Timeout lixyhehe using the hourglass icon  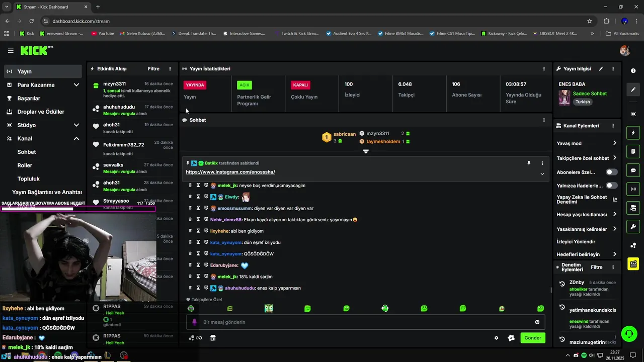pos(198,231)
